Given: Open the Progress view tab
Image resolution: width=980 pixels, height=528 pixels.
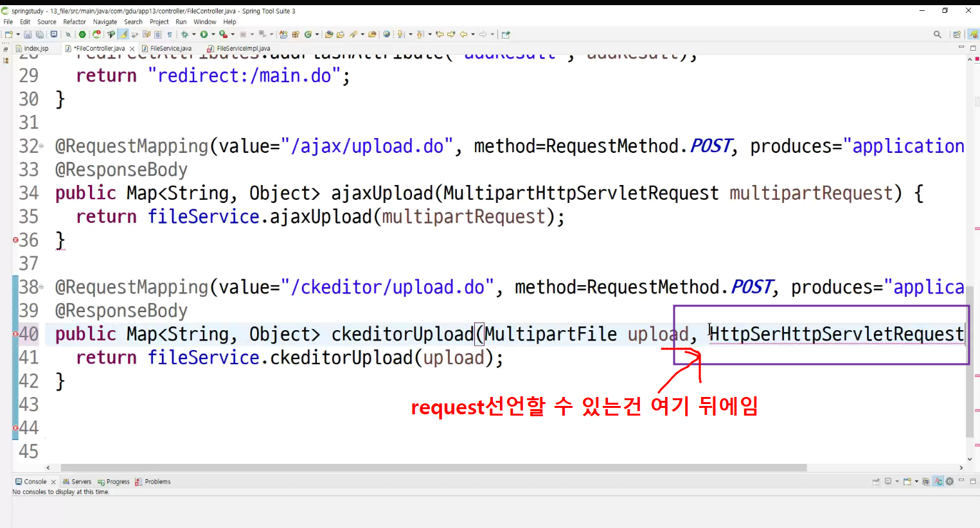Looking at the screenshot, I should 114,482.
